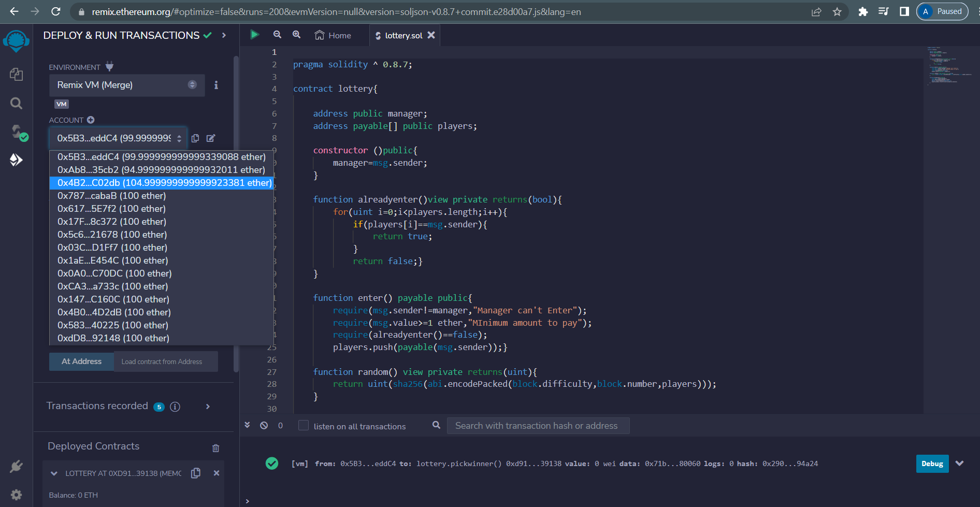Delete all deployed contracts with trash icon
This screenshot has height=507, width=980.
pyautogui.click(x=216, y=447)
